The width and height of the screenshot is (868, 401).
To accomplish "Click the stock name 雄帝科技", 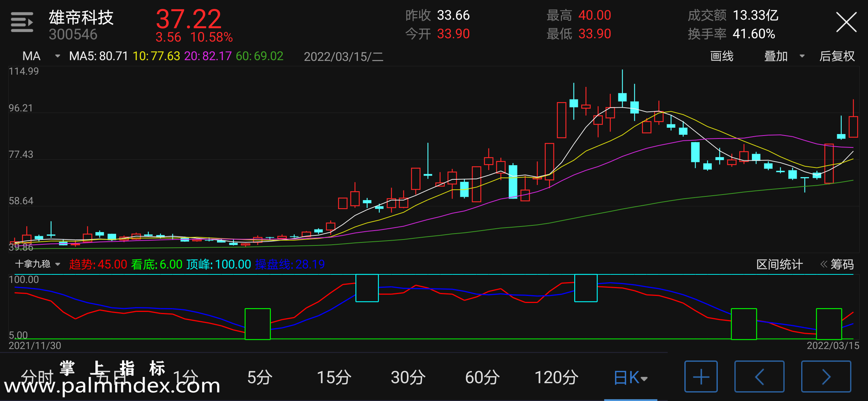I will pos(81,17).
